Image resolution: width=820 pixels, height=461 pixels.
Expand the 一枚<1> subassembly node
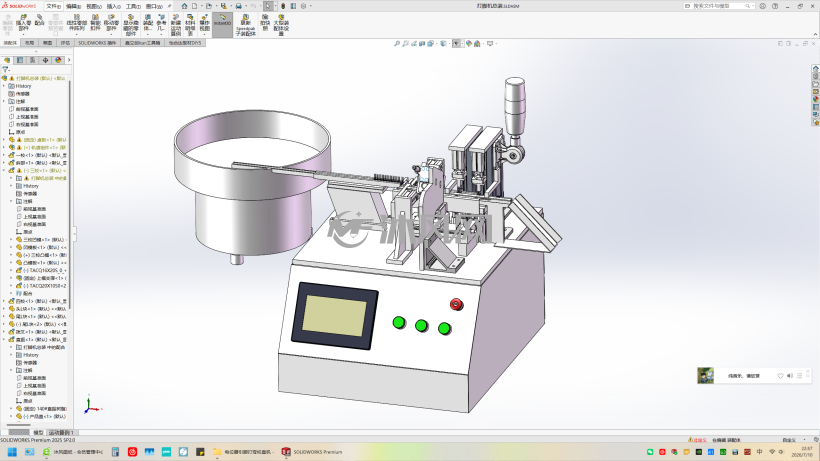click(x=4, y=155)
